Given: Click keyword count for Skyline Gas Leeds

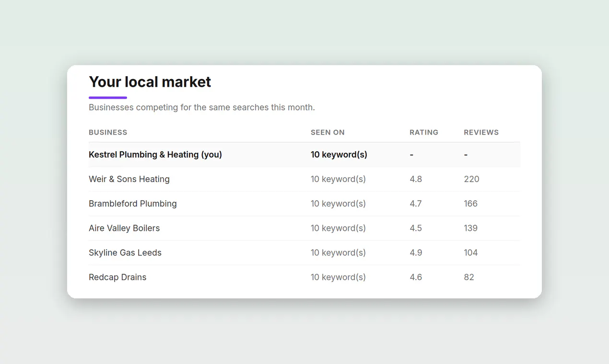Looking at the screenshot, I should click(x=338, y=252).
